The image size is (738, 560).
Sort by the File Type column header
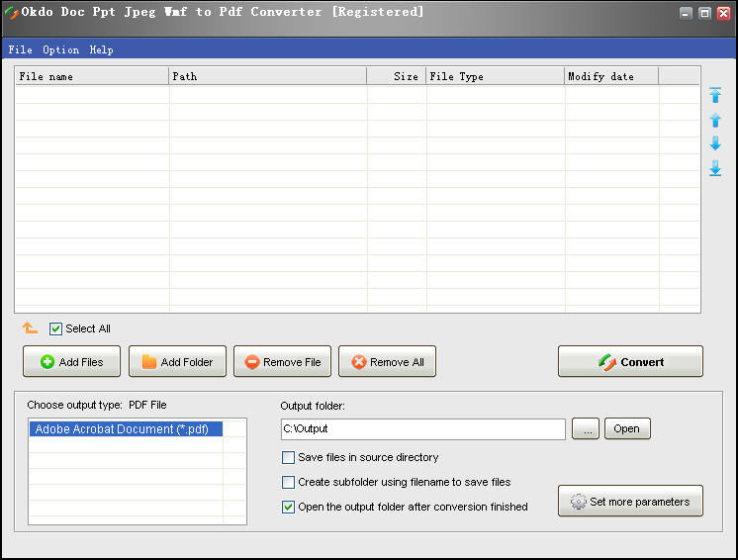(x=496, y=76)
